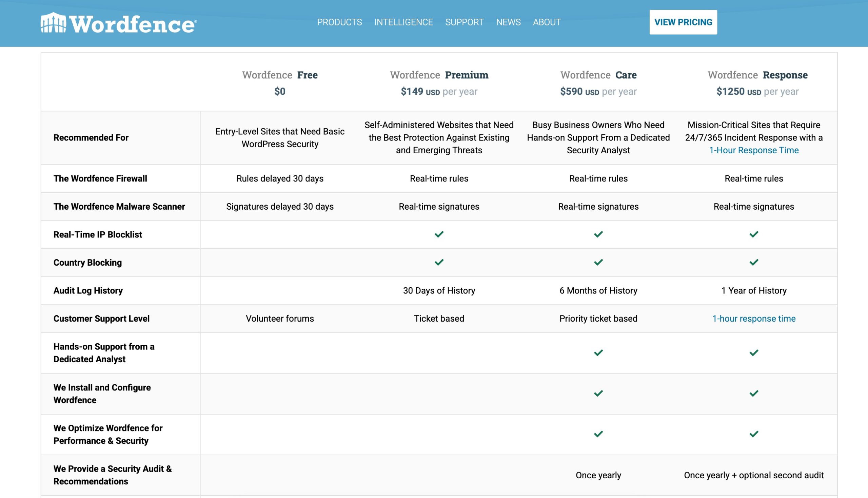The width and height of the screenshot is (868, 498).
Task: Click the '30 Days of History' cell
Action: [439, 291]
